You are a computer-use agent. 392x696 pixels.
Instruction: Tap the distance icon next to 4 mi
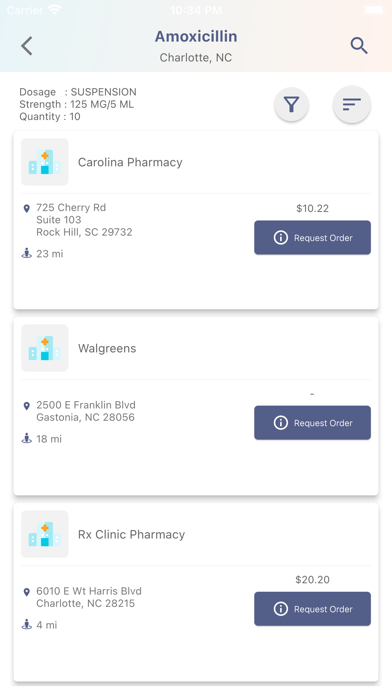27,625
